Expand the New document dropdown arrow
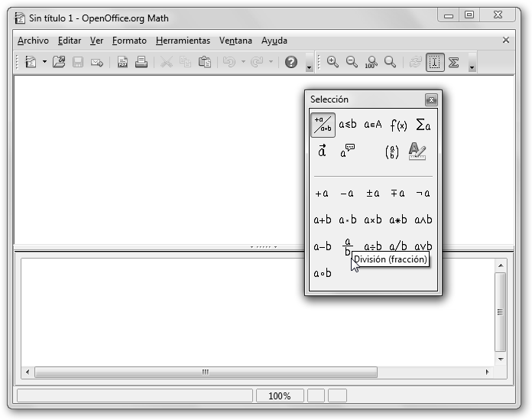The image size is (532, 420). [44, 63]
